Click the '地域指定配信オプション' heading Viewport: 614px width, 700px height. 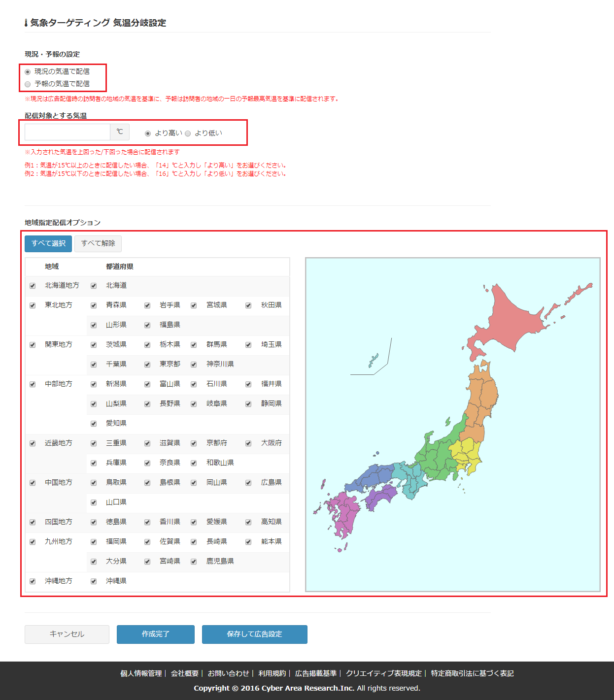point(63,223)
